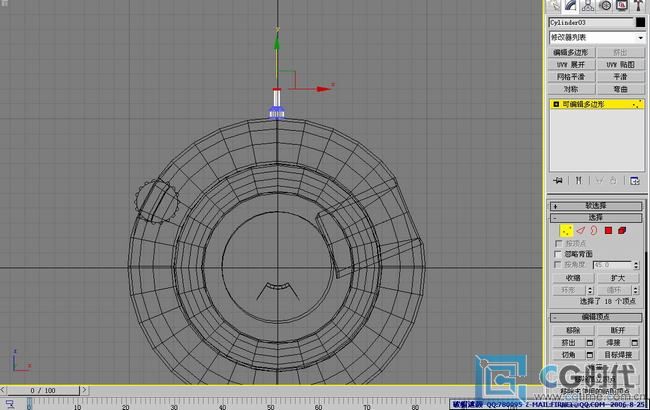
Task: Apply 网格平滑 modifier
Action: (x=571, y=77)
